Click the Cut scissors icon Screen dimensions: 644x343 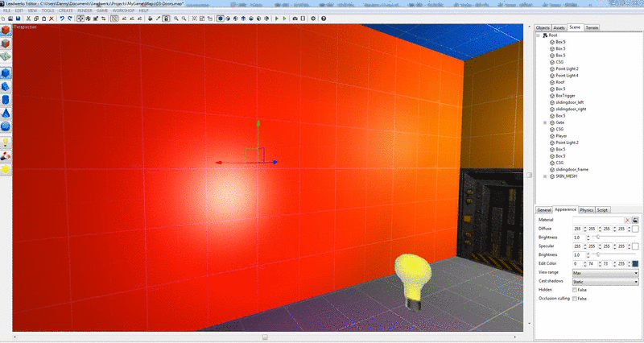point(28,19)
